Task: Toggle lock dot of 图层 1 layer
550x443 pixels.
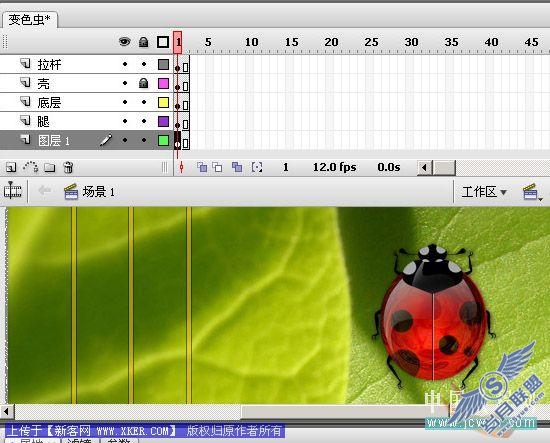Action: [x=144, y=140]
